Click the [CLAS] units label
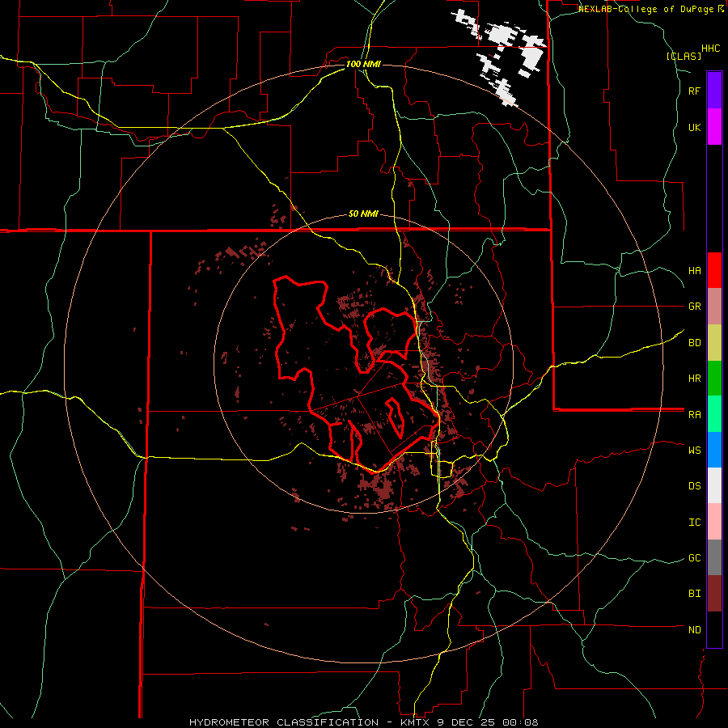Image resolution: width=728 pixels, height=728 pixels. tap(684, 56)
